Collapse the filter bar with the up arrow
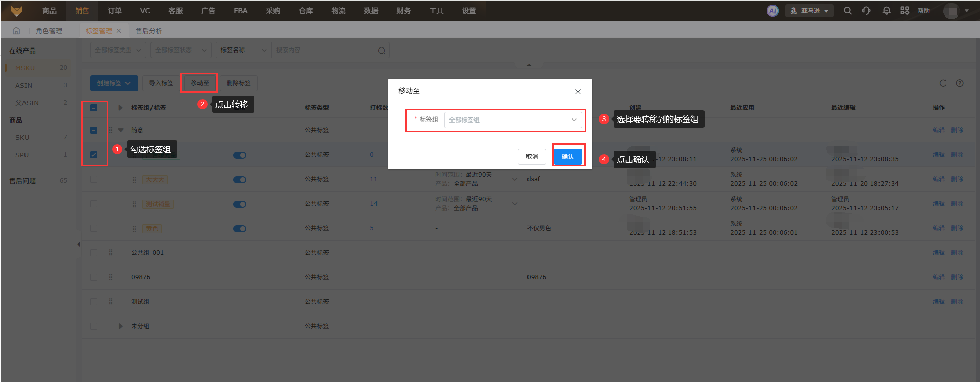The height and width of the screenshot is (382, 980). pyautogui.click(x=529, y=65)
